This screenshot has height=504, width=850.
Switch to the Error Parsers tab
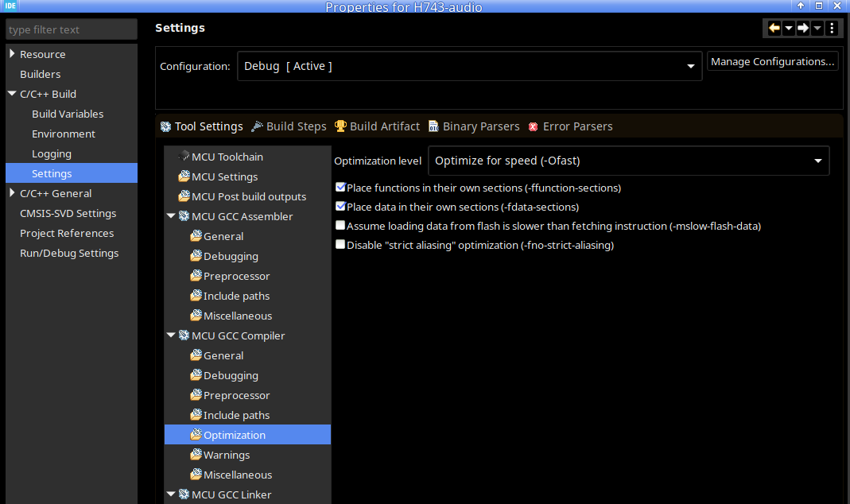pos(570,126)
